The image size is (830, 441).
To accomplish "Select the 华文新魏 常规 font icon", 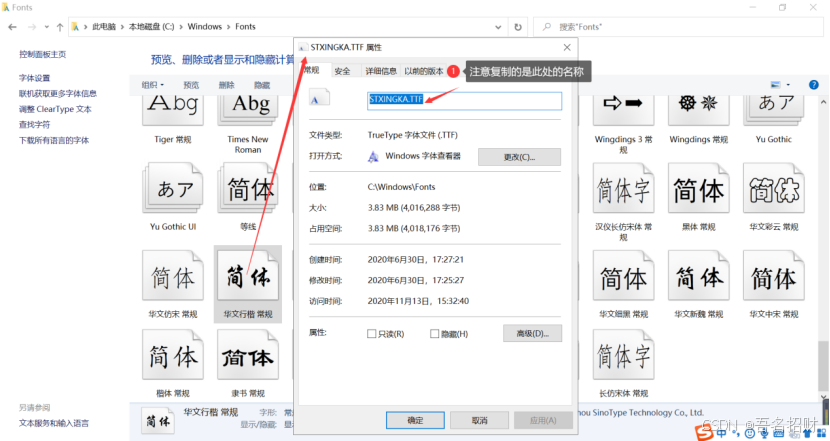I will click(698, 275).
